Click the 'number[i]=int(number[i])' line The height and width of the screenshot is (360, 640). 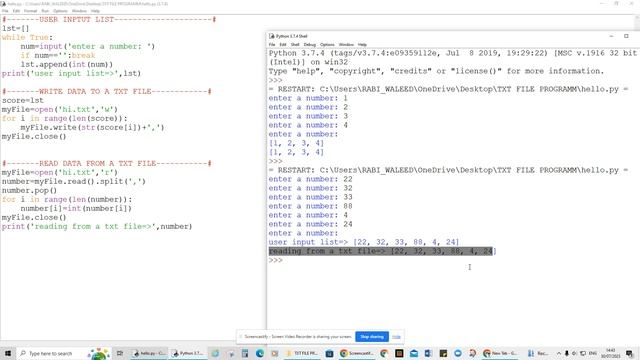pos(76,208)
